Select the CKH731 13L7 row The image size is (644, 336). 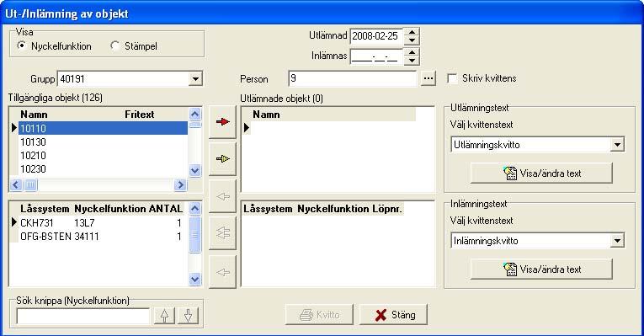(x=101, y=223)
